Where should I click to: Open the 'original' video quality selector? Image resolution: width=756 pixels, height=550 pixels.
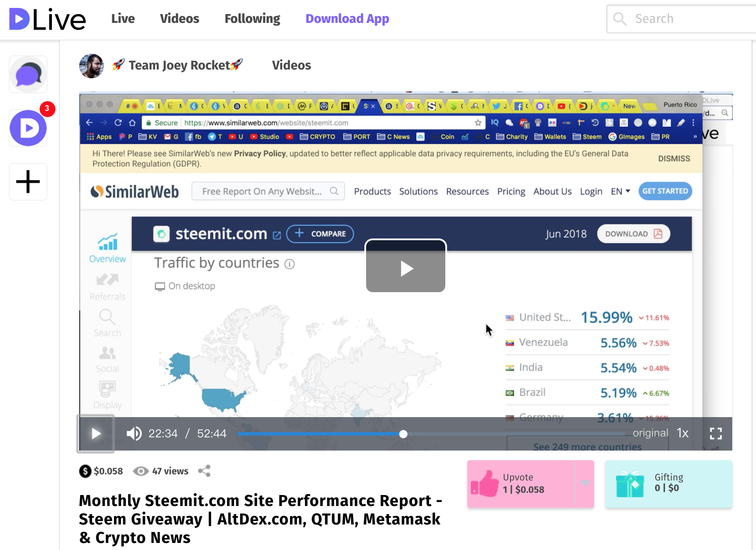point(650,433)
